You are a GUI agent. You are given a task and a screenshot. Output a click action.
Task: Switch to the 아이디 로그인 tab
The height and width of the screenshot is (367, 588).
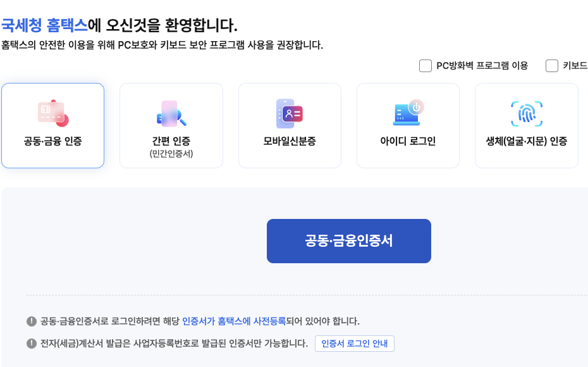[408, 125]
